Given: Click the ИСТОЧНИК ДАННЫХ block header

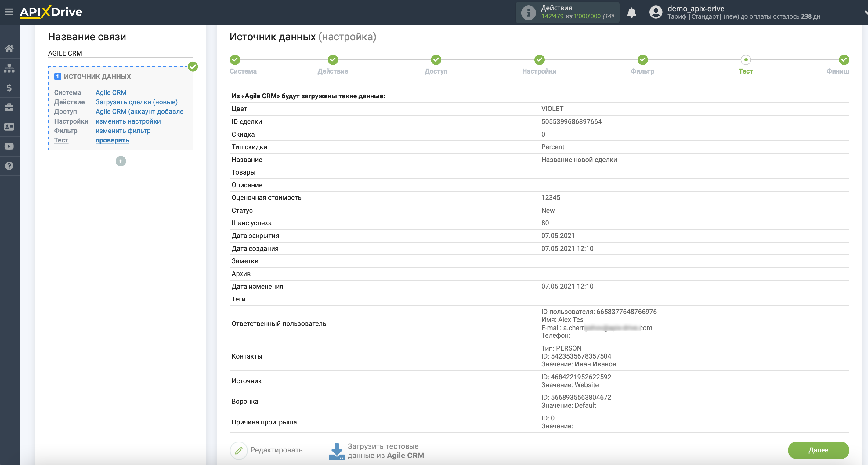Looking at the screenshot, I should tap(97, 77).
